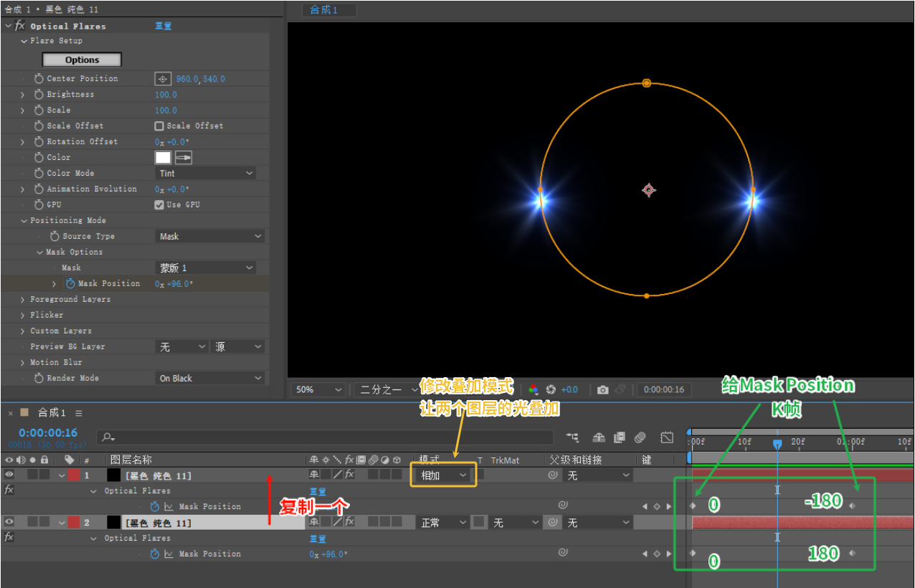Click the +0.0 exposure value
The image size is (915, 588).
569,389
